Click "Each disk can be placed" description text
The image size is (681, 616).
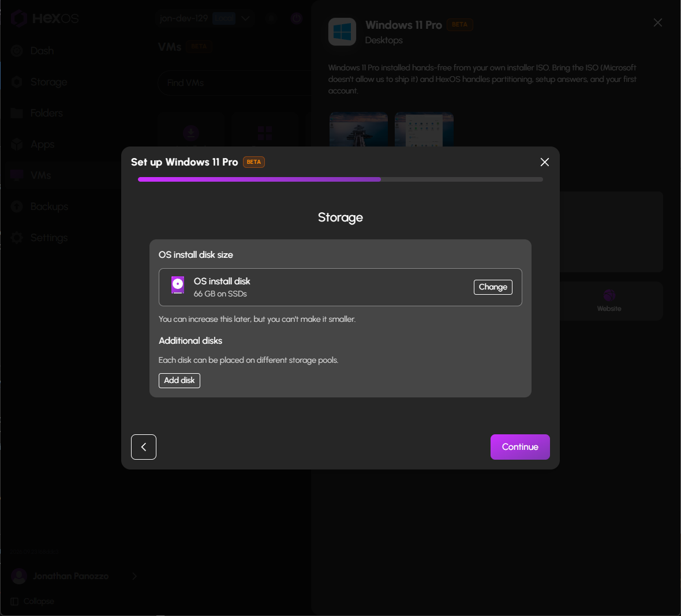[x=248, y=360]
